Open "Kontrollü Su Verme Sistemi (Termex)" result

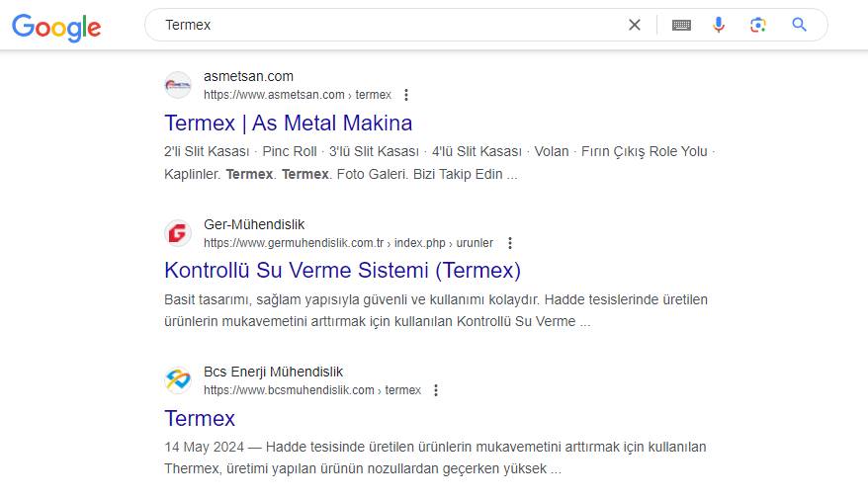342,271
